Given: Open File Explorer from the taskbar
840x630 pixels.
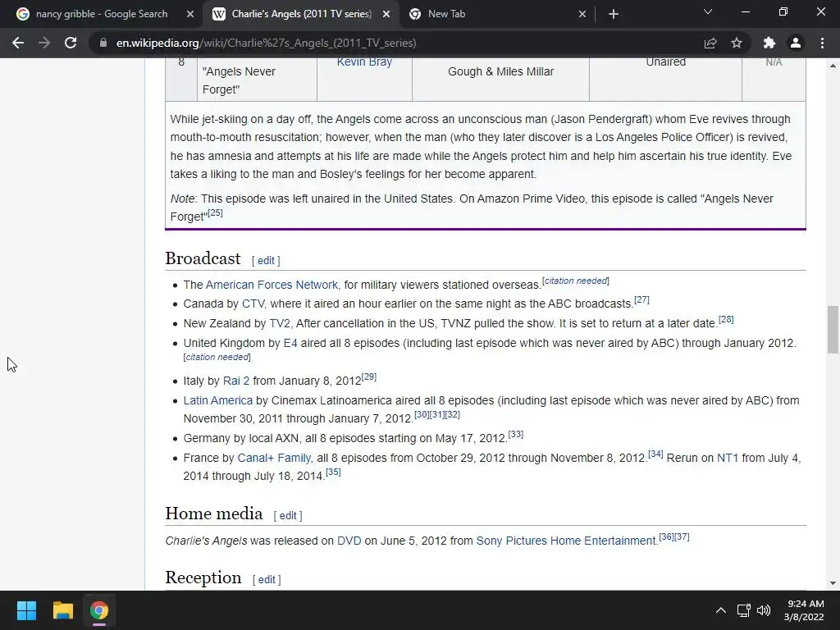Looking at the screenshot, I should click(62, 610).
